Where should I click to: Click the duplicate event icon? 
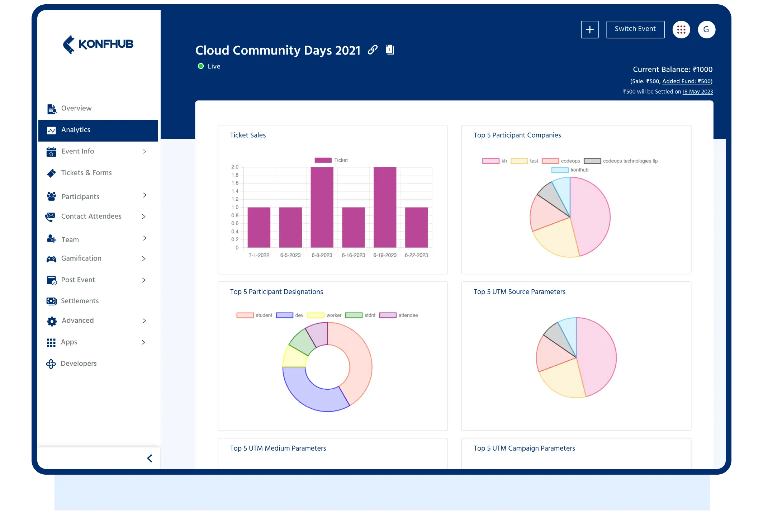390,50
